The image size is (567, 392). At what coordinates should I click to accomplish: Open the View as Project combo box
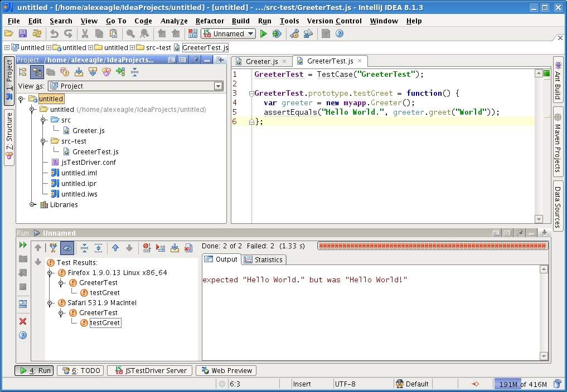pos(135,86)
